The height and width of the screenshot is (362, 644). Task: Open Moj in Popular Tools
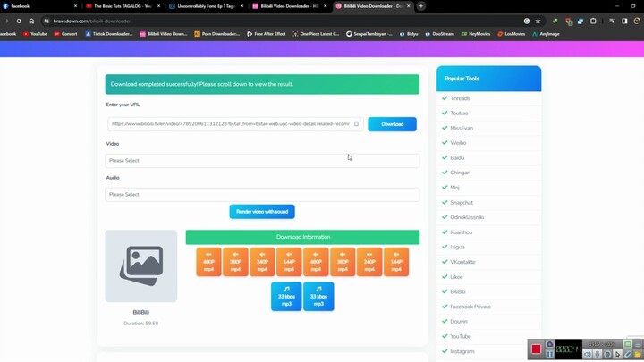[454, 188]
